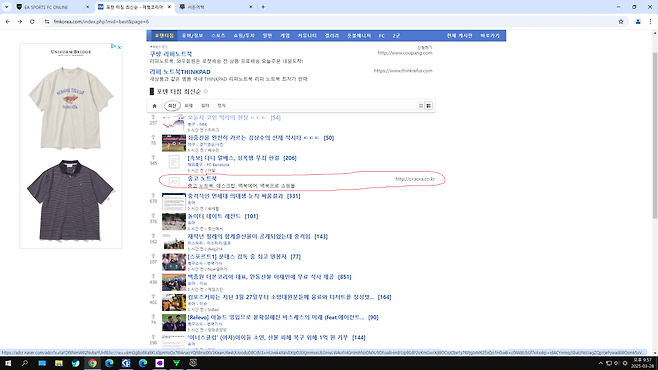Open the 커뮤니티 nav menu item
This screenshot has width=658, height=370.
pyautogui.click(x=307, y=36)
